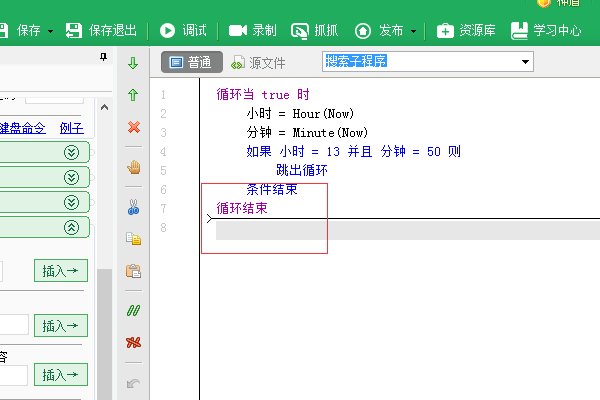Select the 跳出循环 line
The width and height of the screenshot is (600, 400).
click(x=302, y=170)
